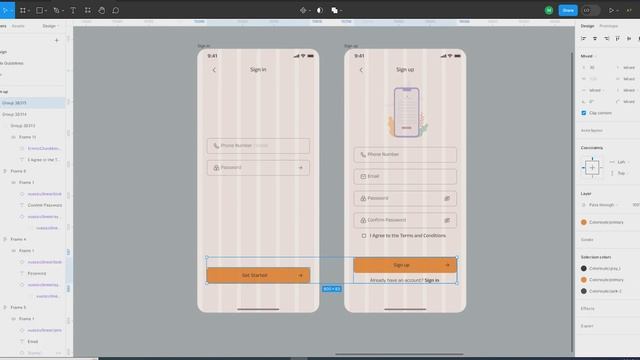This screenshot has height=360, width=640.
Task: Check I Agree to the Terms checkbox
Action: 364,236
